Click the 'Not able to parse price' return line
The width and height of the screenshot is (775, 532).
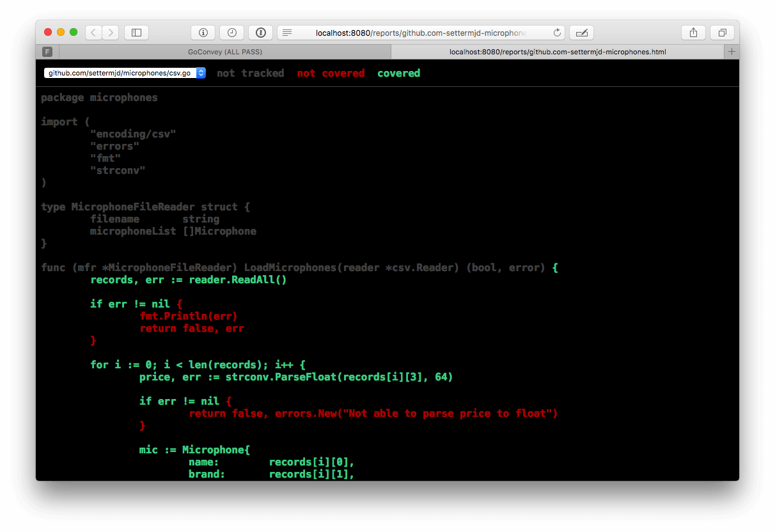[x=373, y=414]
